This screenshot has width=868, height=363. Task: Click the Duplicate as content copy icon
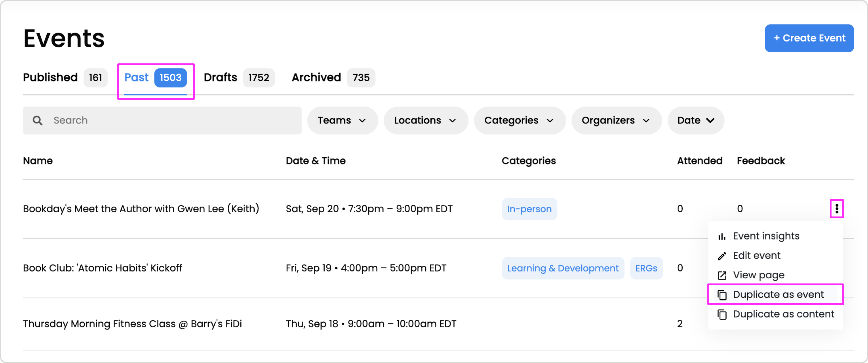(x=722, y=315)
